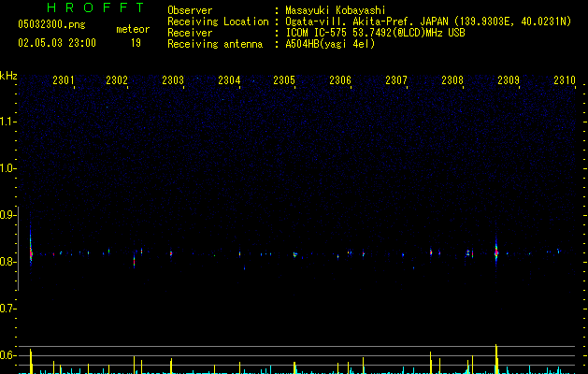
Task: Click the 1.0 kHz axis label
Action: pos(7,168)
